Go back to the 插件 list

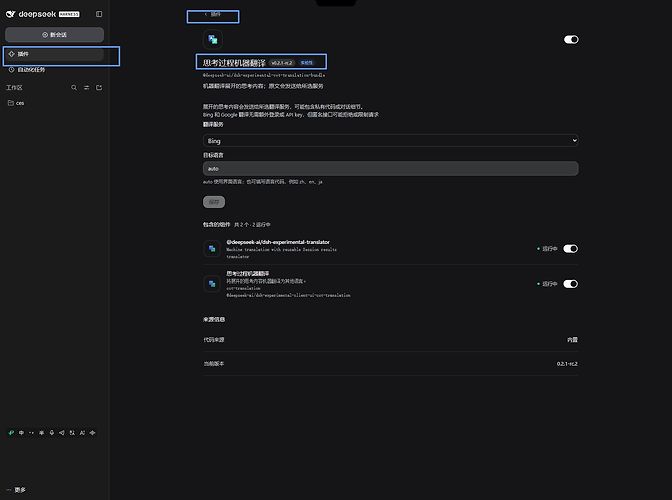pyautogui.click(x=213, y=14)
